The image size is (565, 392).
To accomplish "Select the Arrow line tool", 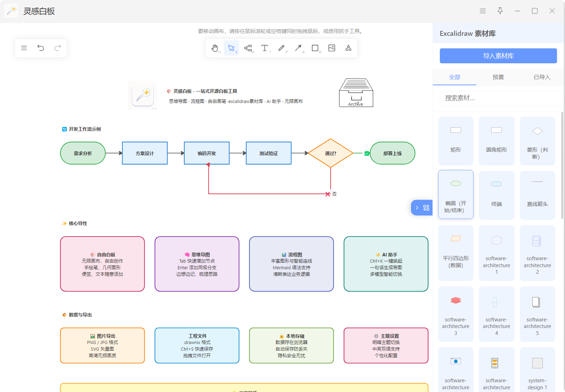I will tap(298, 48).
